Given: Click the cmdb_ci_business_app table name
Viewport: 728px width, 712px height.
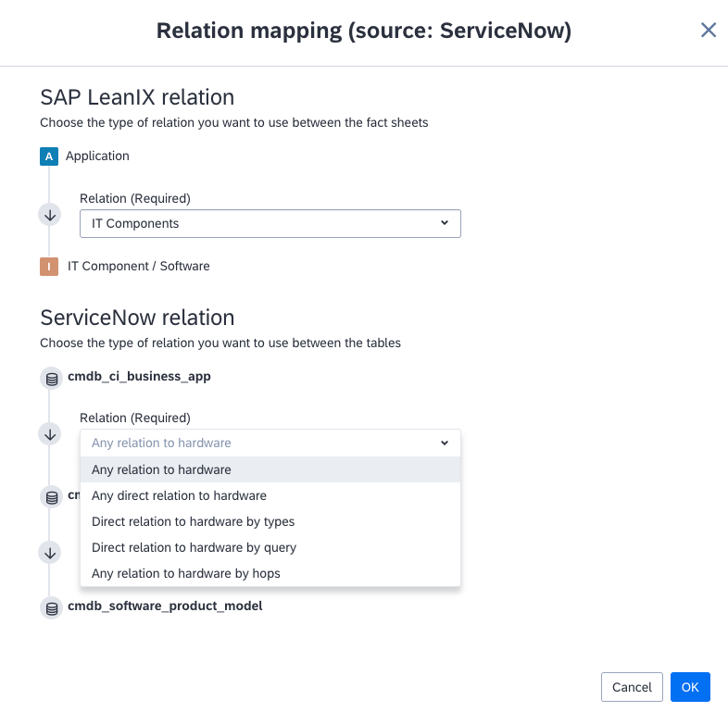Looking at the screenshot, I should pos(139,377).
